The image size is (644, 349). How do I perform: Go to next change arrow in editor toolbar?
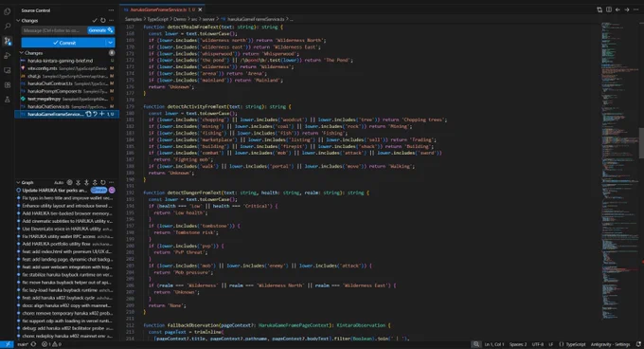(x=627, y=9)
